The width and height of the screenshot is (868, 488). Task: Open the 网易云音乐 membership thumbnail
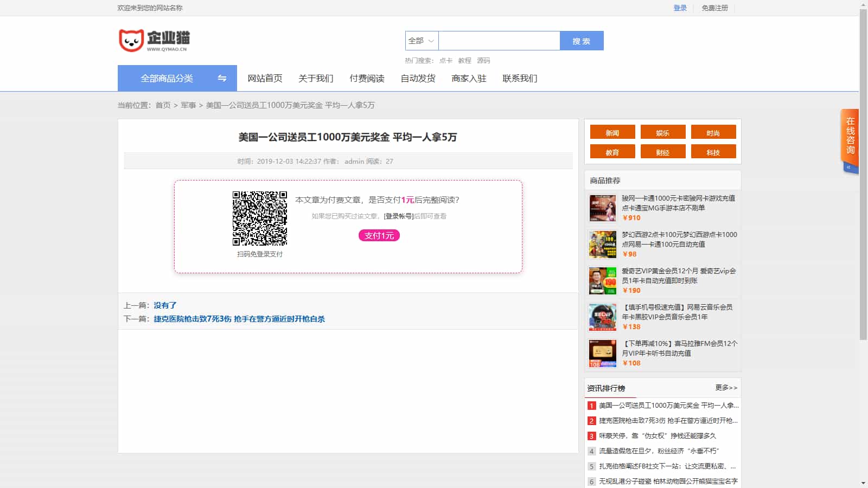tap(603, 317)
